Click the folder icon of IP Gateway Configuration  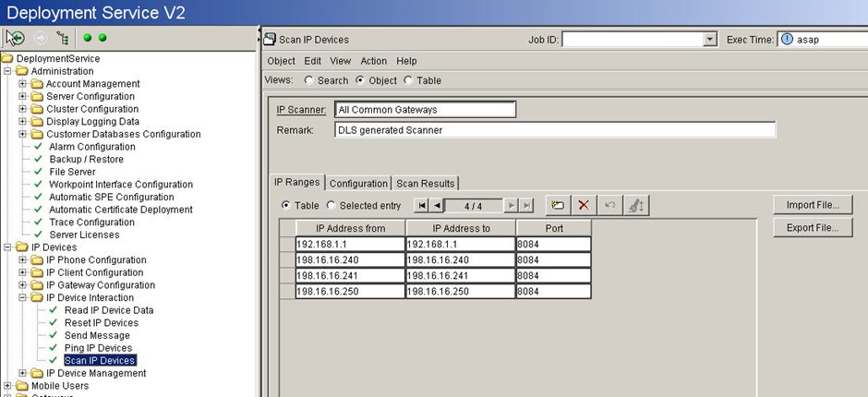click(x=37, y=285)
